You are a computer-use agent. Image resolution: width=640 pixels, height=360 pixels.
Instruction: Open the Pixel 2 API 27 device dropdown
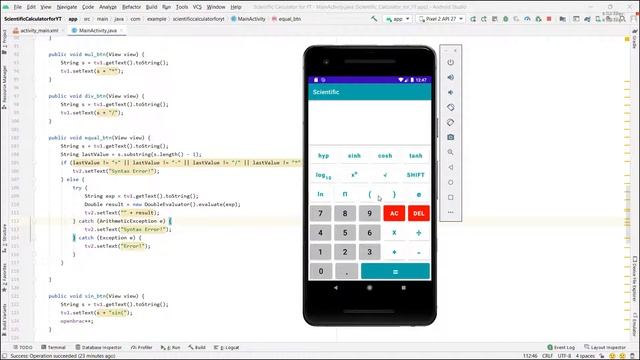click(x=440, y=19)
